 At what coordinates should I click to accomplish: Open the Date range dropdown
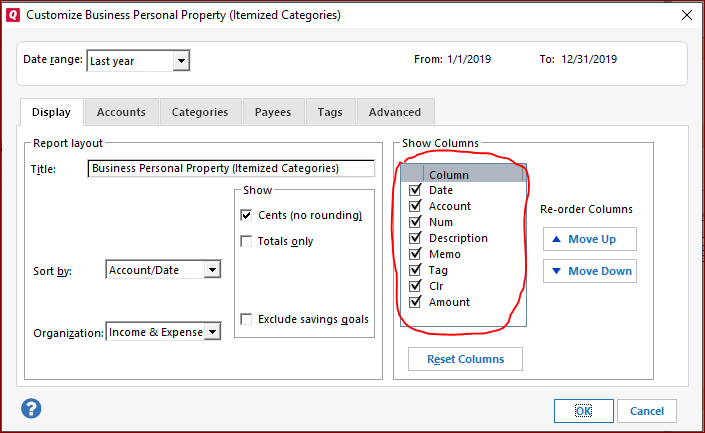click(181, 61)
